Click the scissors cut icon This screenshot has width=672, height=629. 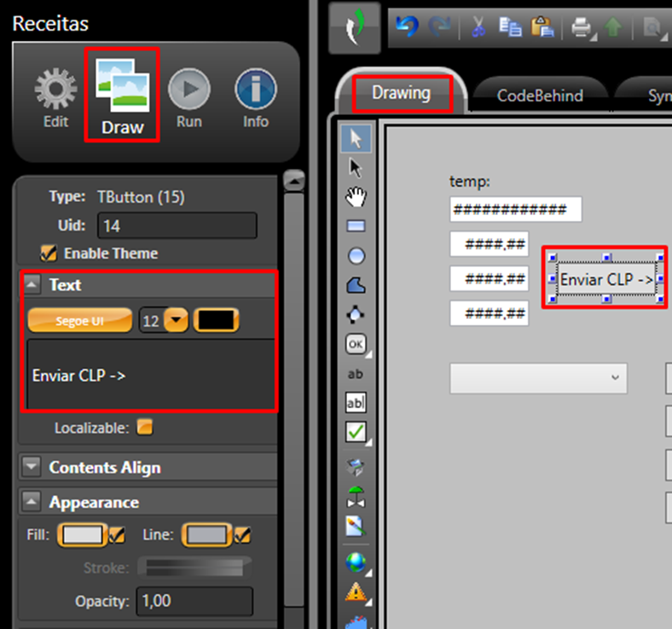[478, 27]
